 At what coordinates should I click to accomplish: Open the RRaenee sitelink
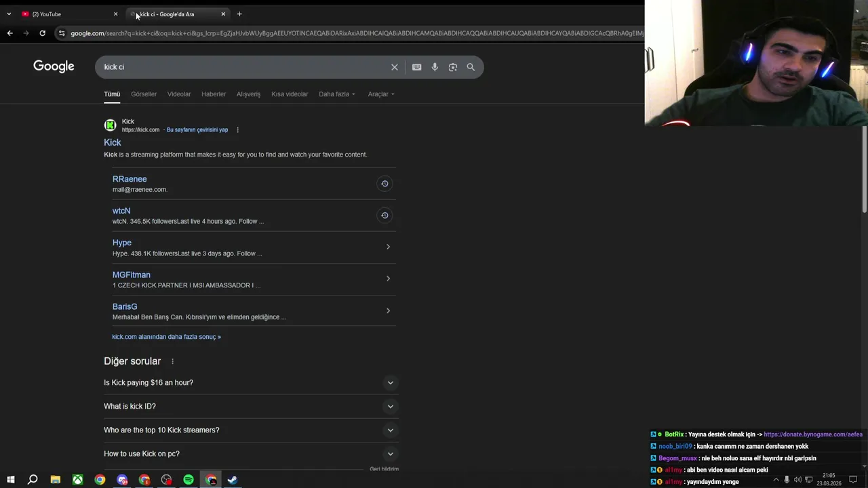point(130,179)
